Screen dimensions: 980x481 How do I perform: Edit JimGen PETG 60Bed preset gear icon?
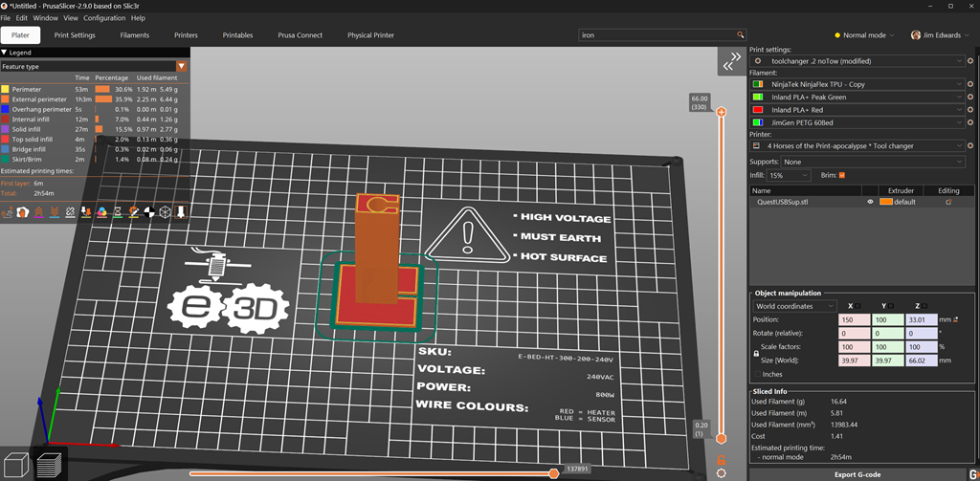970,122
